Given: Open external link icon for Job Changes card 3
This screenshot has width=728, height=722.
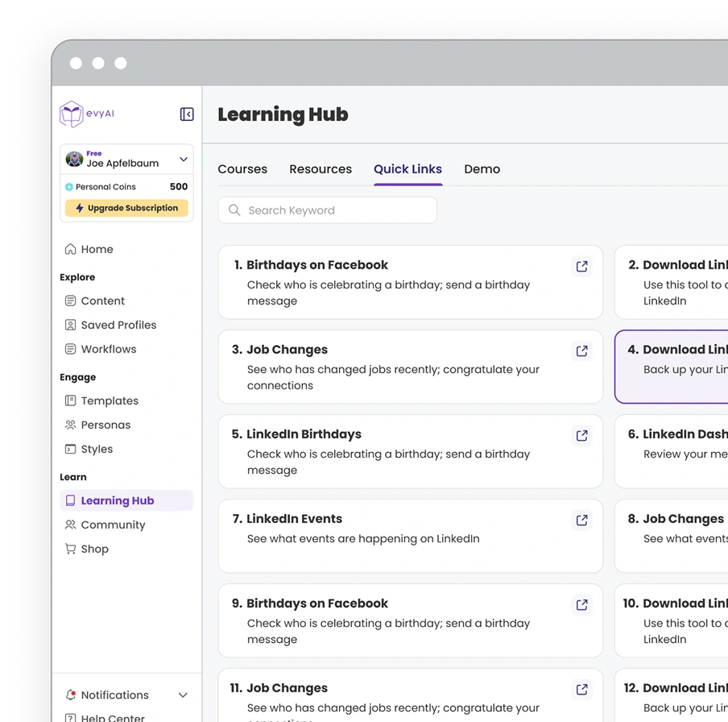Looking at the screenshot, I should 581,351.
